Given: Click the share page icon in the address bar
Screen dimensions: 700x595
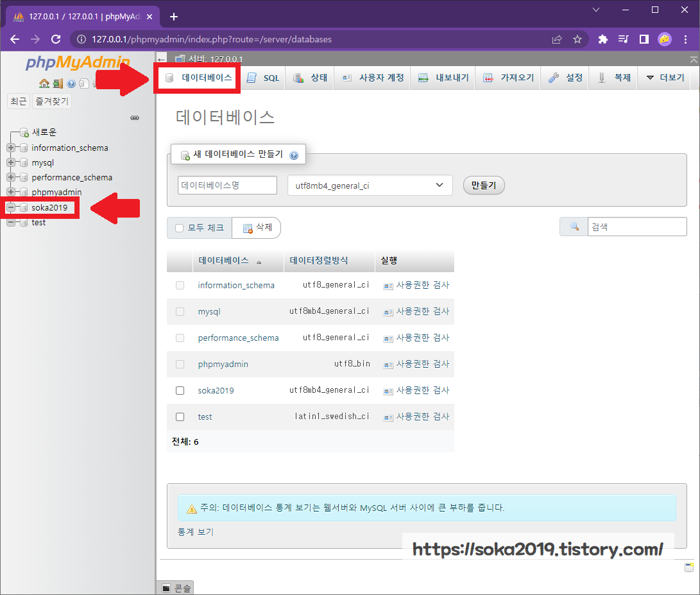Looking at the screenshot, I should (557, 39).
